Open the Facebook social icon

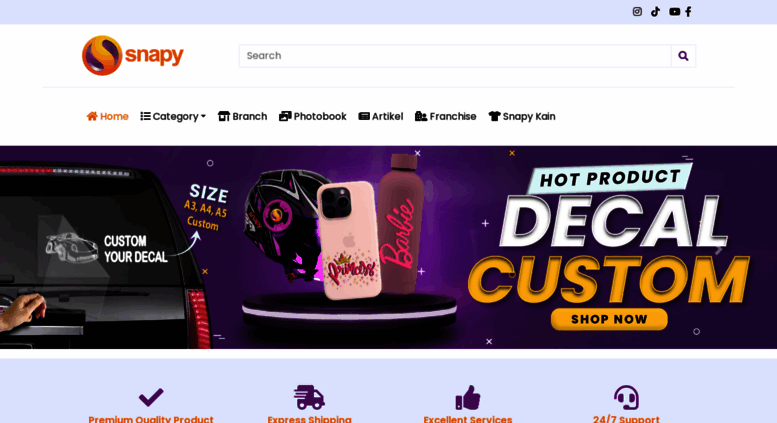(x=688, y=11)
